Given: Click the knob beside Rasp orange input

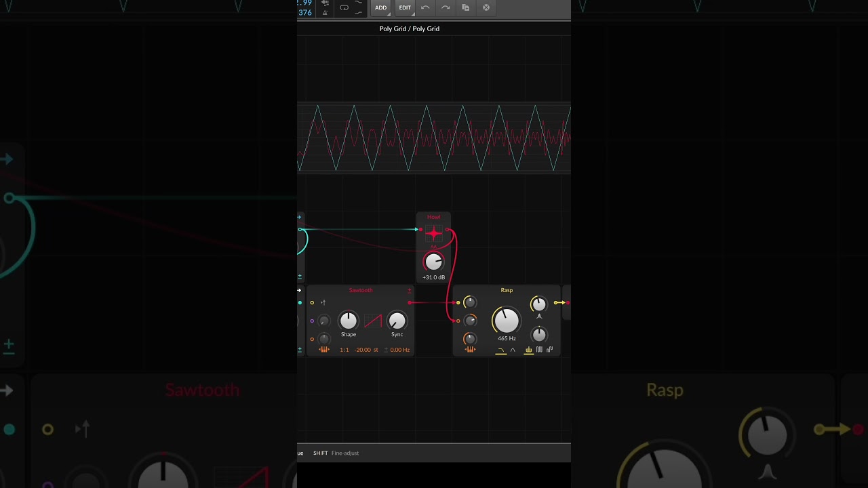Looking at the screenshot, I should point(471,321).
